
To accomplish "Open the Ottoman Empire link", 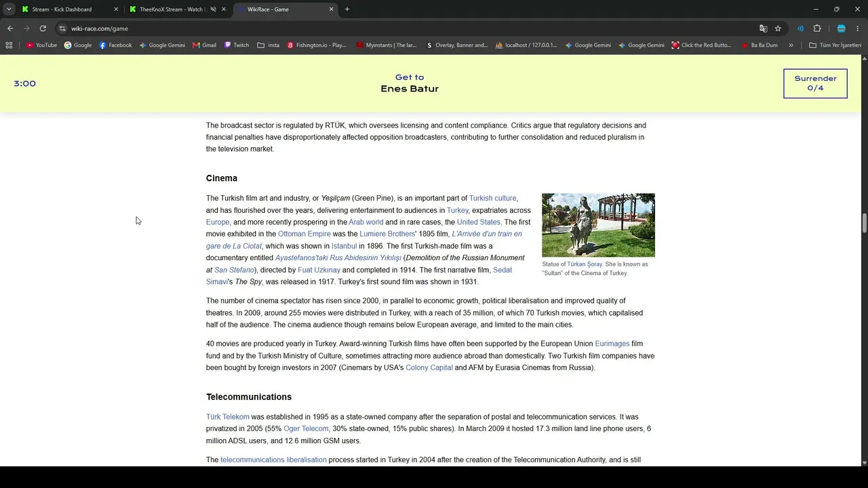I will (x=304, y=234).
